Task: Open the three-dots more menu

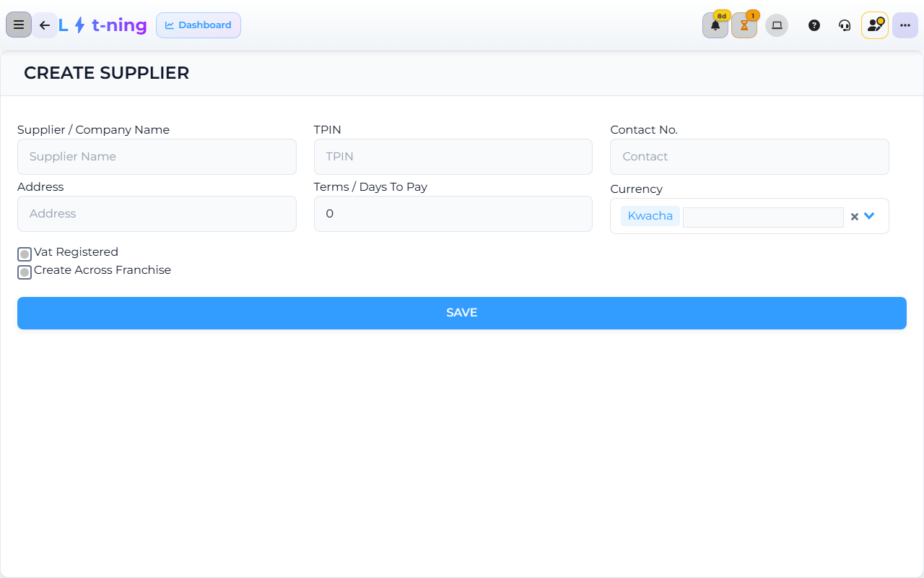Action: [x=905, y=25]
